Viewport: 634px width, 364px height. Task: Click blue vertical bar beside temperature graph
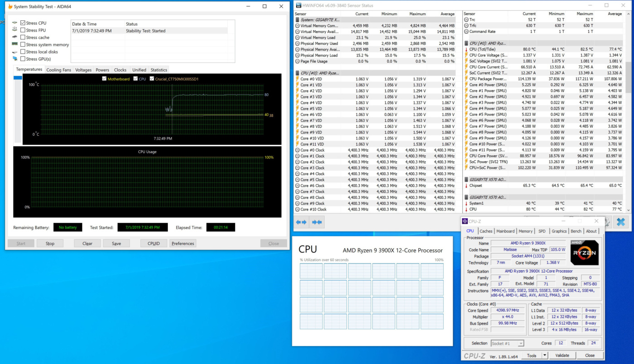click(18, 78)
